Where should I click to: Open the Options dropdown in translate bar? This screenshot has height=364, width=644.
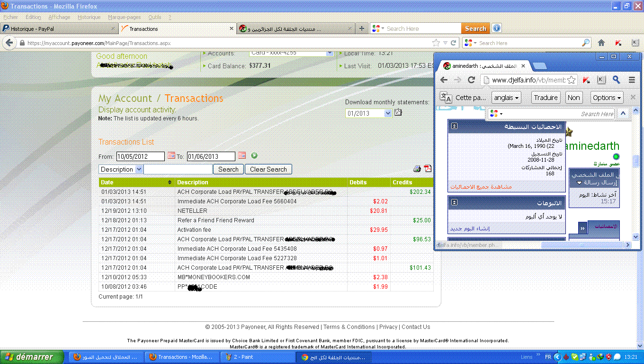607,98
